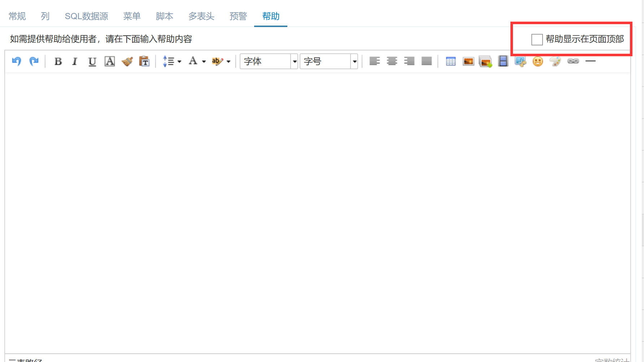Click the redo arrow icon
This screenshot has width=644, height=362.
pos(34,61)
